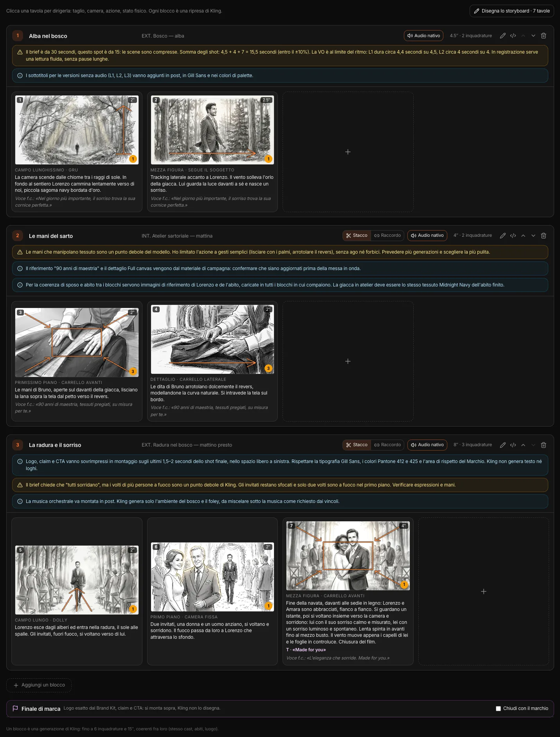
Task: Move Le mani del sarto block up
Action: (523, 236)
